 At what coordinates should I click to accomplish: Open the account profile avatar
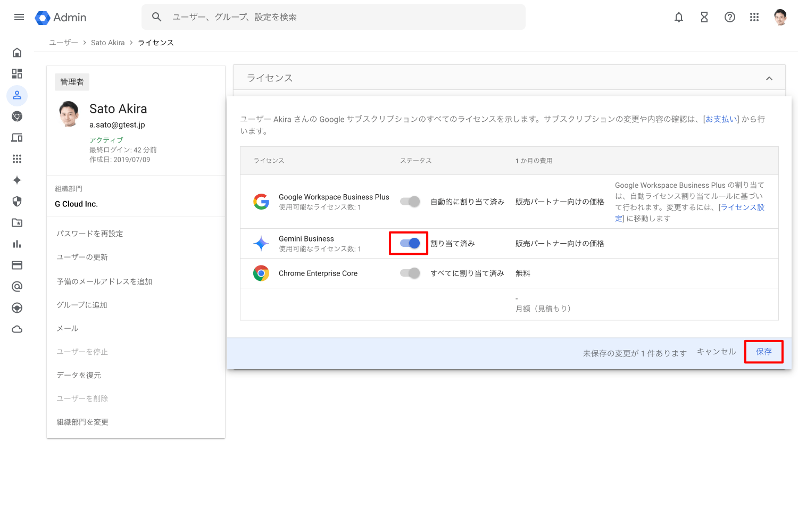(x=780, y=17)
